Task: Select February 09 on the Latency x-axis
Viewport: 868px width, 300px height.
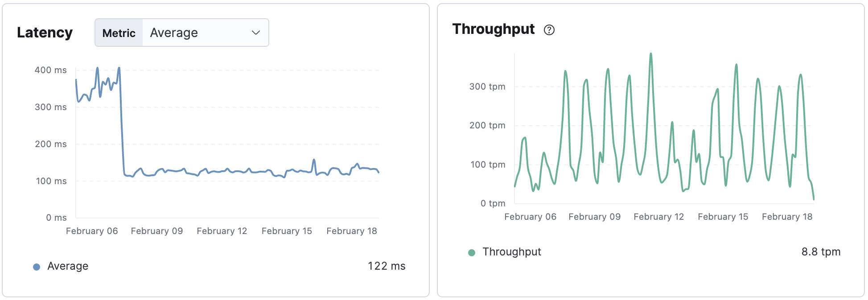Action: click(157, 231)
